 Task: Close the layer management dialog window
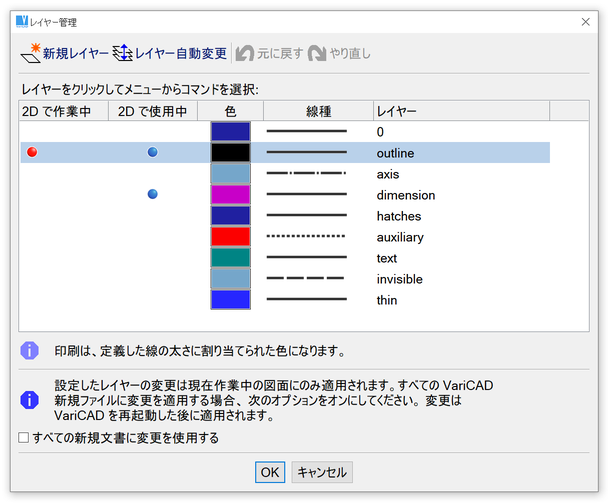585,21
